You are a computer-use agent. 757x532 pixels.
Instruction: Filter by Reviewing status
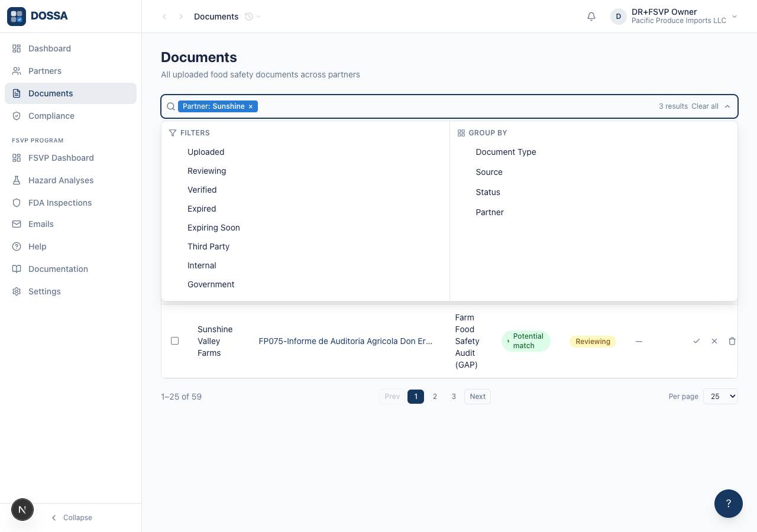(206, 171)
